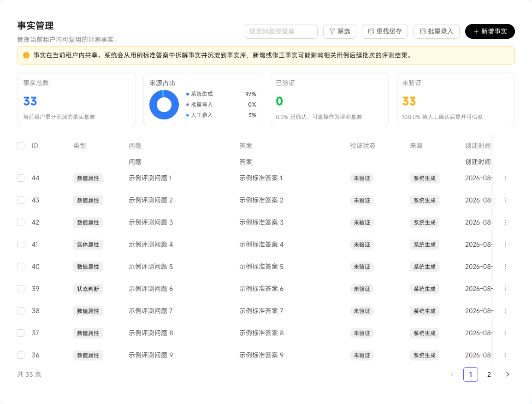
Task: Click the 批量录入 button
Action: tap(436, 31)
